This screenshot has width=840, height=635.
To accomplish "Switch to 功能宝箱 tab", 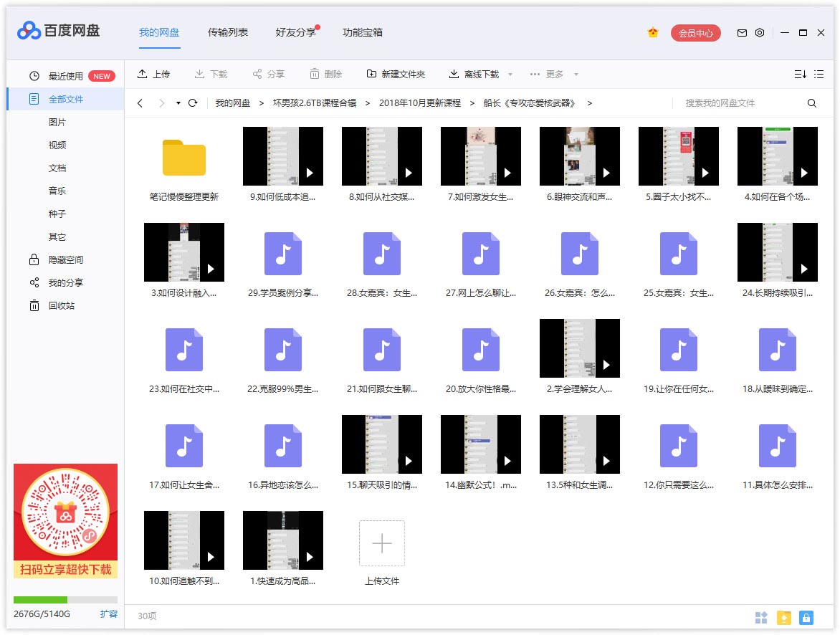I will (363, 32).
